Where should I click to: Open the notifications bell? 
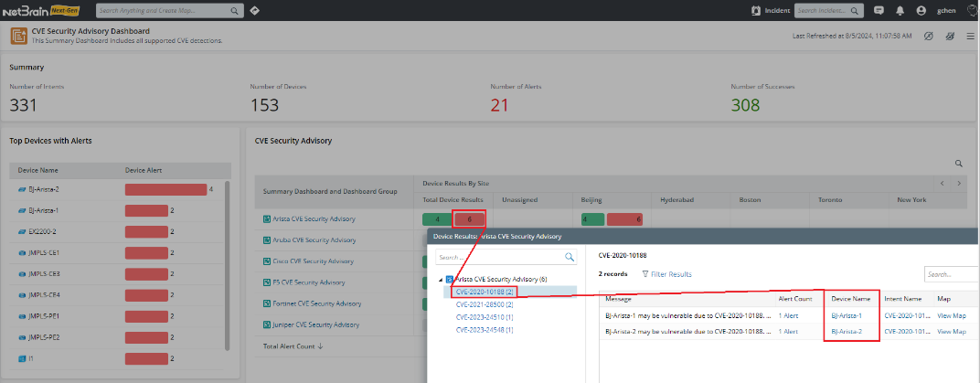point(900,11)
